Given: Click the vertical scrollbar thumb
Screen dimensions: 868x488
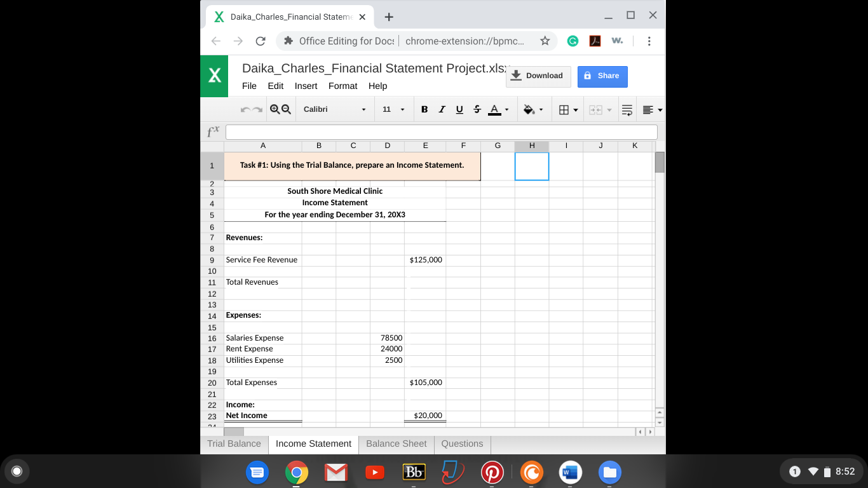Looking at the screenshot, I should click(660, 163).
